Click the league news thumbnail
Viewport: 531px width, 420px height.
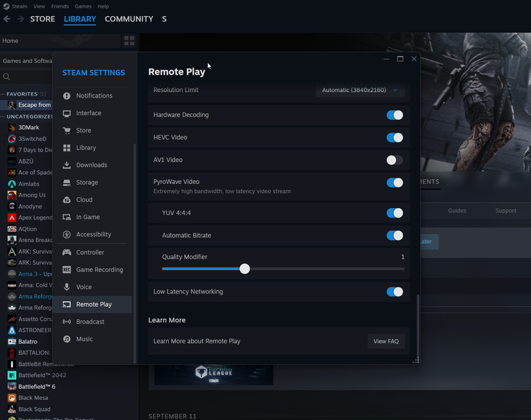(x=214, y=374)
